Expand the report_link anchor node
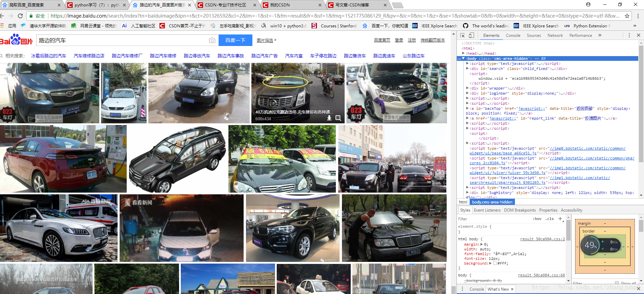This screenshot has width=644, height=294. click(467, 118)
